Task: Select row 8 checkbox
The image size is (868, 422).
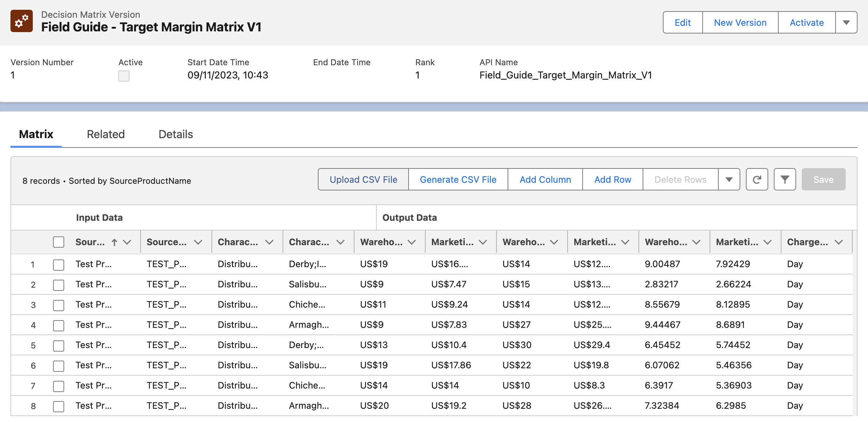Action: [x=59, y=406]
